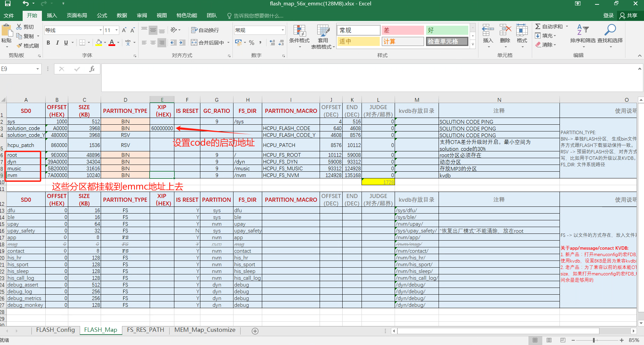This screenshot has width=644, height=345.
Task: Click the Wrap Text (自动换行) button
Action: click(205, 30)
